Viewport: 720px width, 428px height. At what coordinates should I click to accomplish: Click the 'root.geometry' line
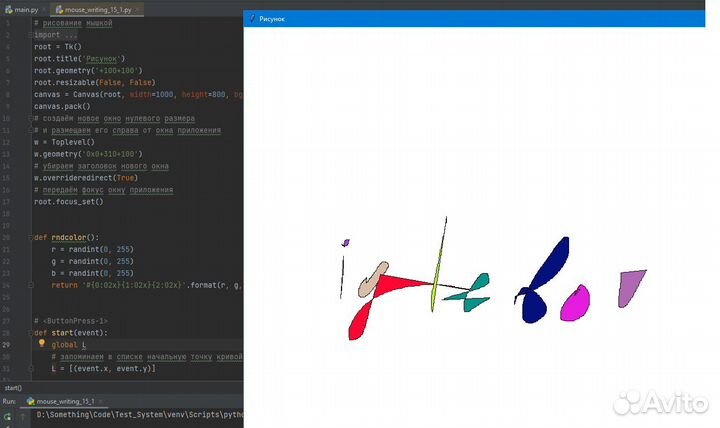tap(88, 71)
